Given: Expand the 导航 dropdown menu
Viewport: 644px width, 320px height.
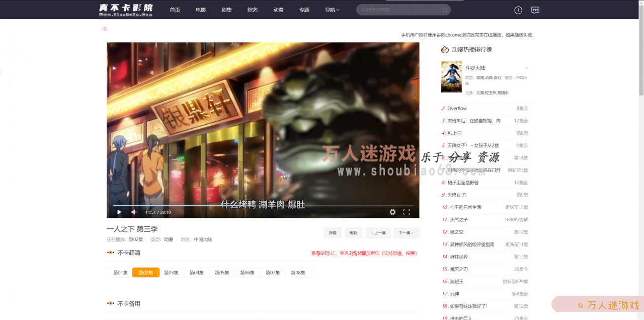Looking at the screenshot, I should (x=332, y=10).
